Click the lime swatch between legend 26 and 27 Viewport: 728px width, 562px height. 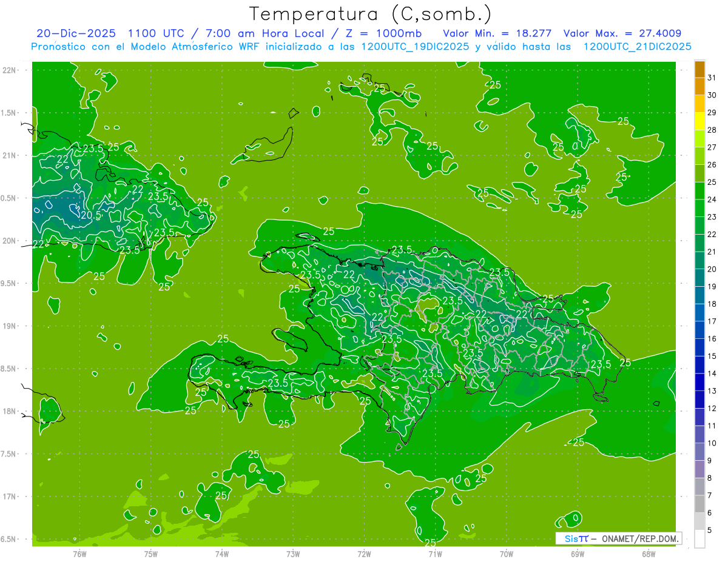point(700,156)
